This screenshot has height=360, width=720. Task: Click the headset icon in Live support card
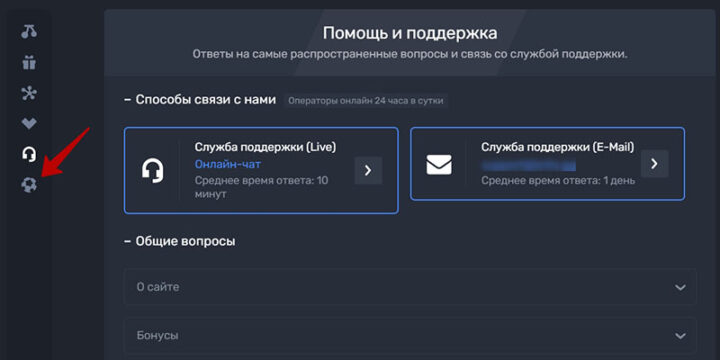click(x=152, y=170)
